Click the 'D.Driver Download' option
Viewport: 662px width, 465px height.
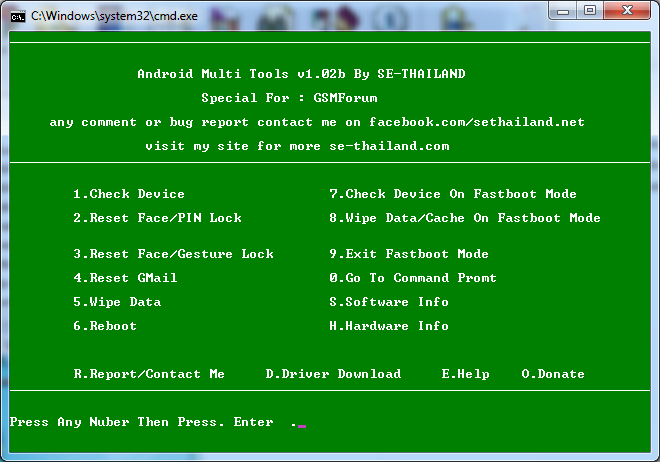point(333,374)
